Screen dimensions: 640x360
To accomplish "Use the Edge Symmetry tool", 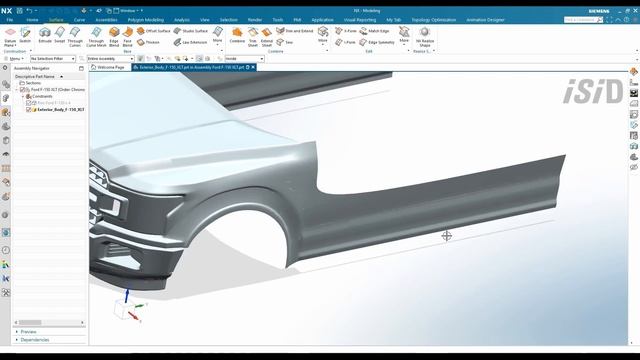I will (x=377, y=42).
